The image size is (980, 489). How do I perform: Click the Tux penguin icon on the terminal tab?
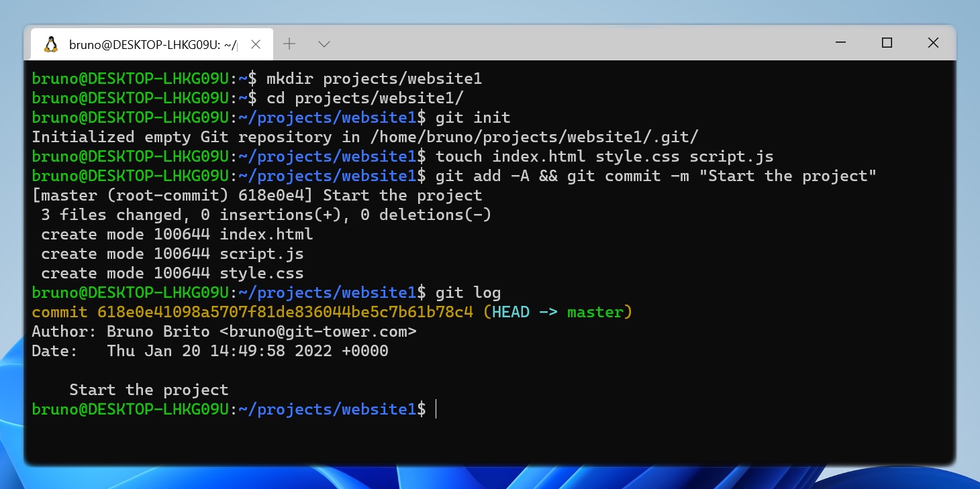(x=50, y=43)
